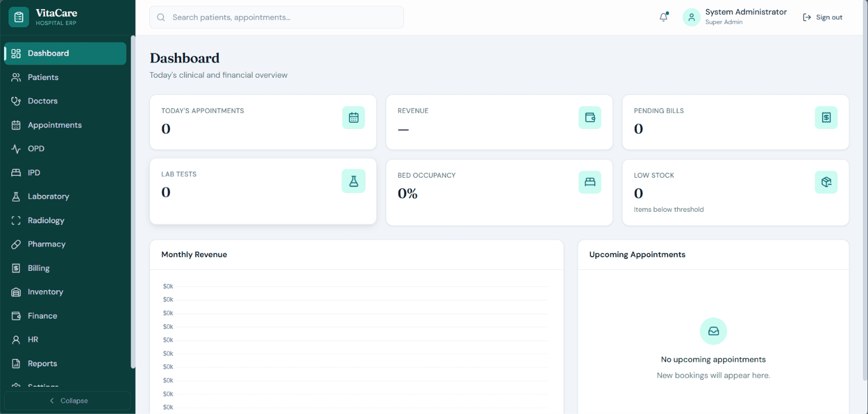868x414 pixels.
Task: Click the invoice icon on Pending Bills card
Action: 826,118
